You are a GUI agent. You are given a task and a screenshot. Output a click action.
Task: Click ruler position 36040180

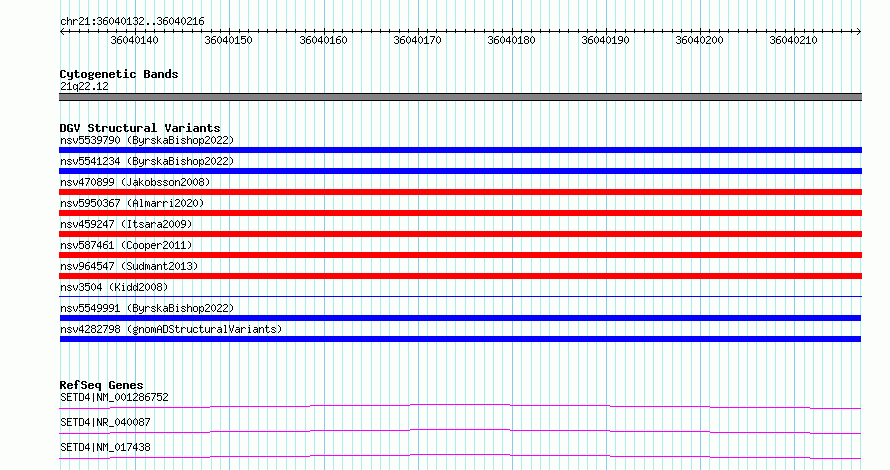tap(511, 40)
